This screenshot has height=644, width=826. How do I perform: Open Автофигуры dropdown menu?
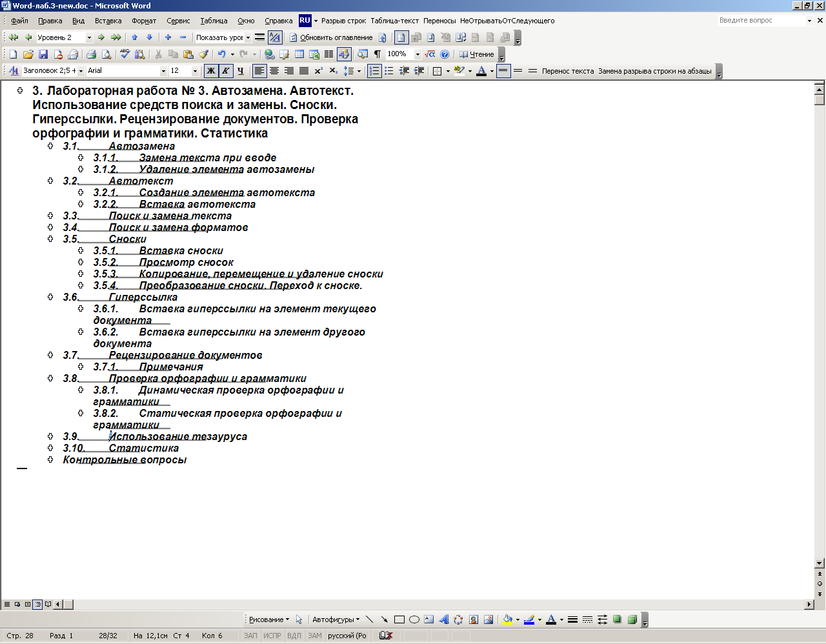(x=336, y=619)
